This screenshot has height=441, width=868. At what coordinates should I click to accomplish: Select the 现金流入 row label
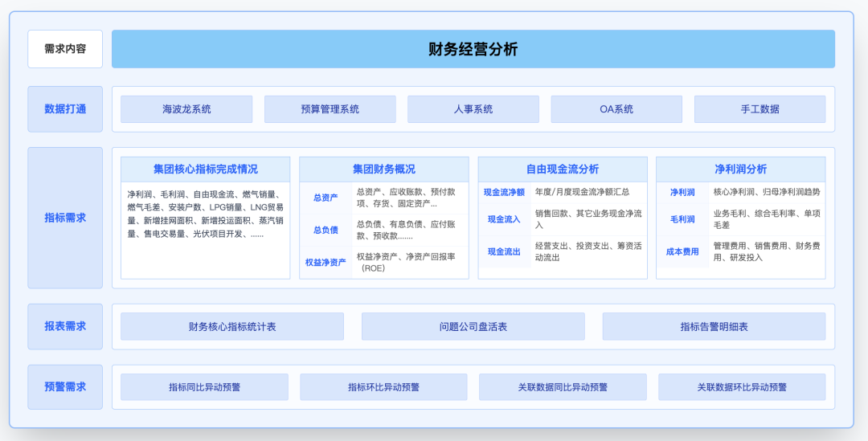504,219
